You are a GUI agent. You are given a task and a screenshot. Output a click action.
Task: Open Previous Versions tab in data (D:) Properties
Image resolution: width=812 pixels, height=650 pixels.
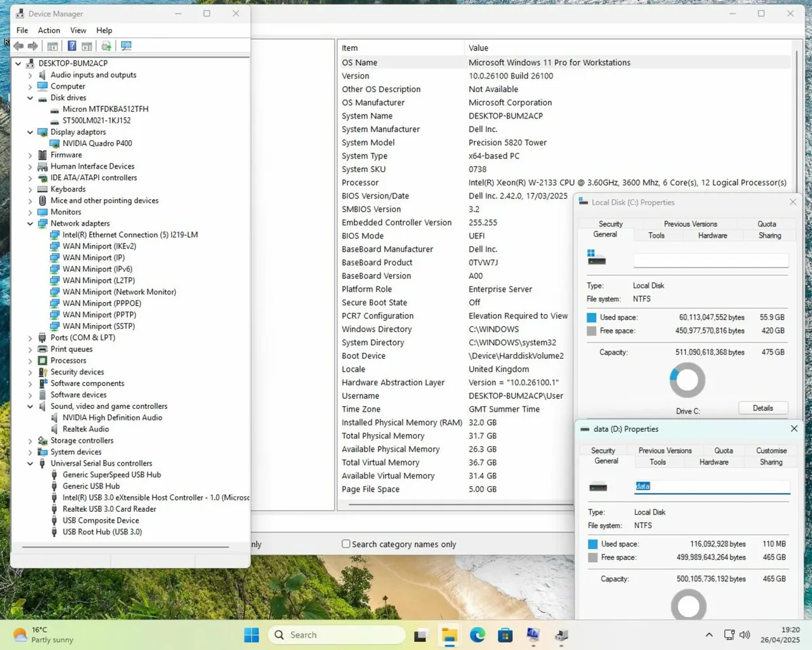[665, 451]
